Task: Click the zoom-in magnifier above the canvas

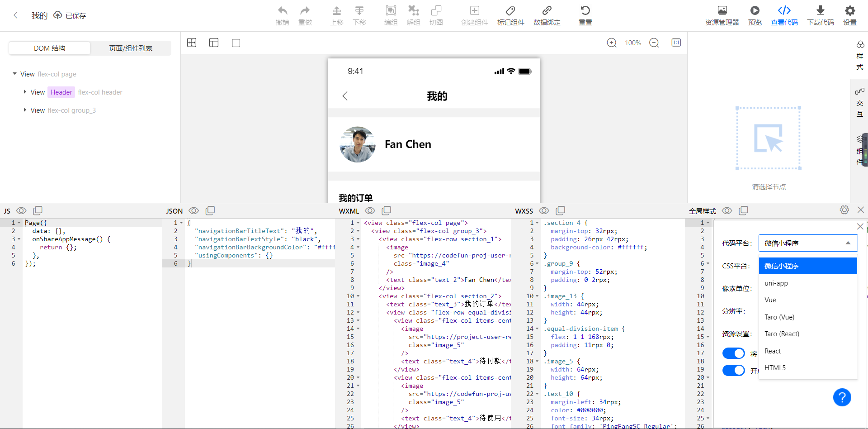Action: pos(611,43)
